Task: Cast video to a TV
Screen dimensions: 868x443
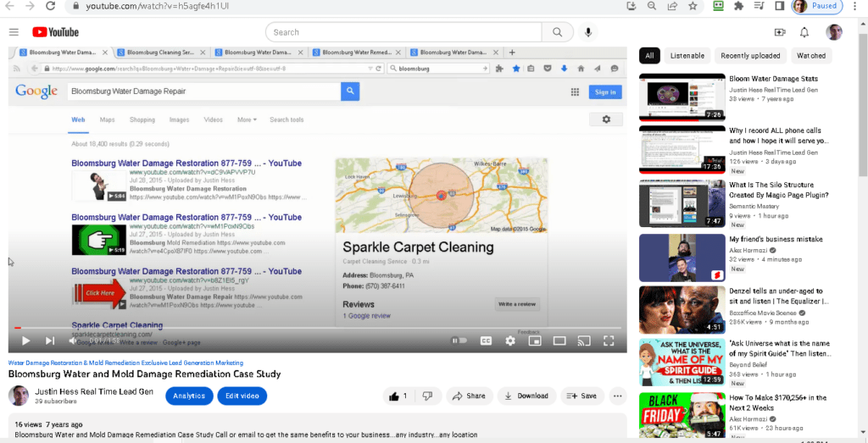Action: click(x=584, y=341)
